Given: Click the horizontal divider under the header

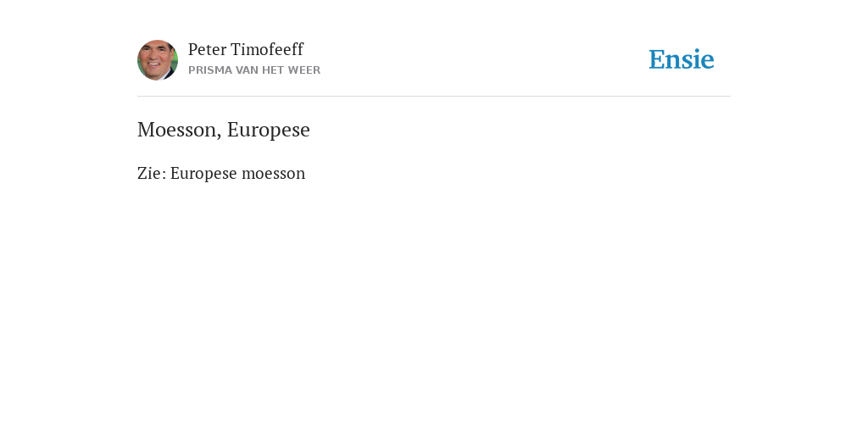Looking at the screenshot, I should (x=434, y=97).
